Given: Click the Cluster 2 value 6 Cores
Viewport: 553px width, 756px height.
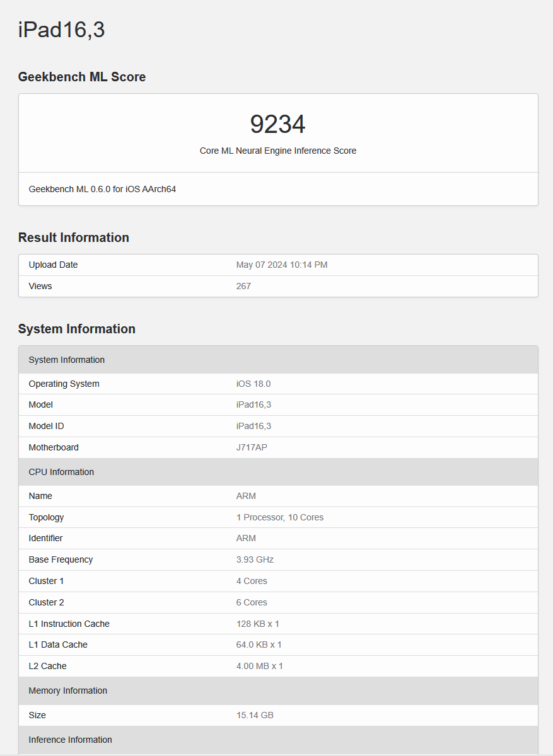Looking at the screenshot, I should pos(252,602).
